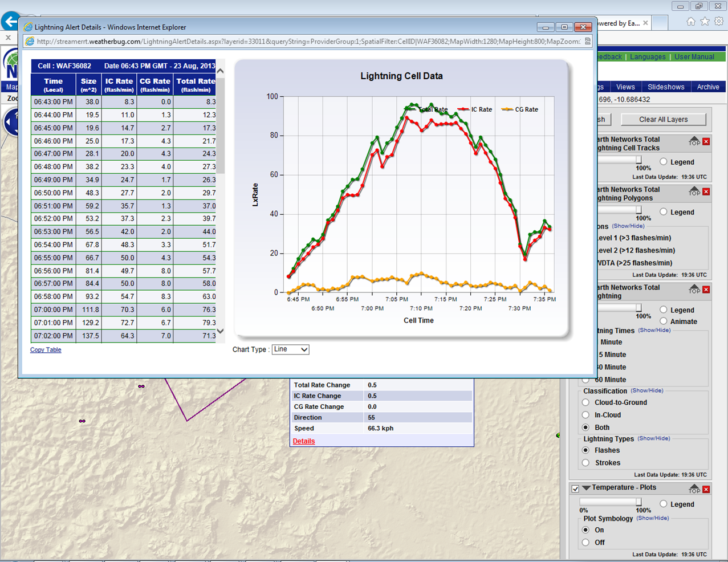Click the CG Rate legend marker in chart
This screenshot has width=728, height=562.
pos(507,109)
